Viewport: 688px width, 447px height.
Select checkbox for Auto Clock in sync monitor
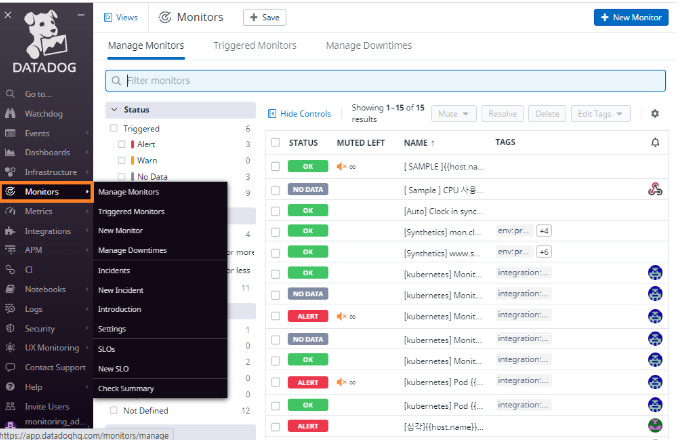coord(276,211)
